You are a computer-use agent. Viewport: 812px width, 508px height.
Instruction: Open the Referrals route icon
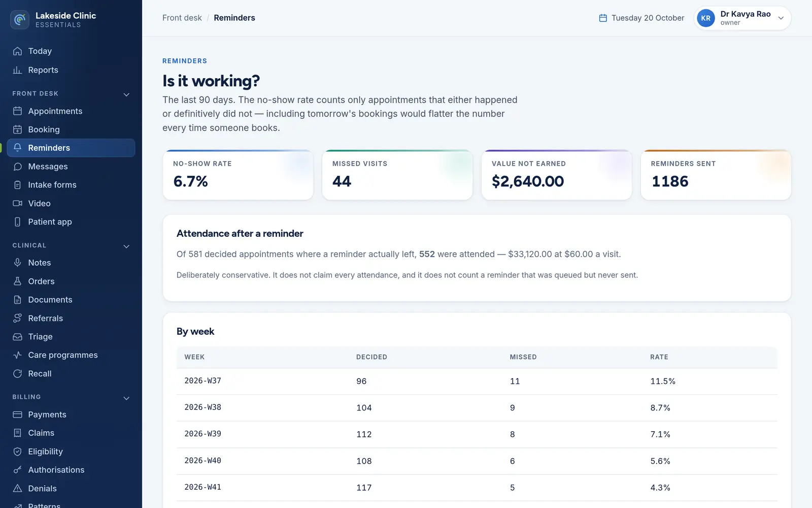pyautogui.click(x=17, y=318)
